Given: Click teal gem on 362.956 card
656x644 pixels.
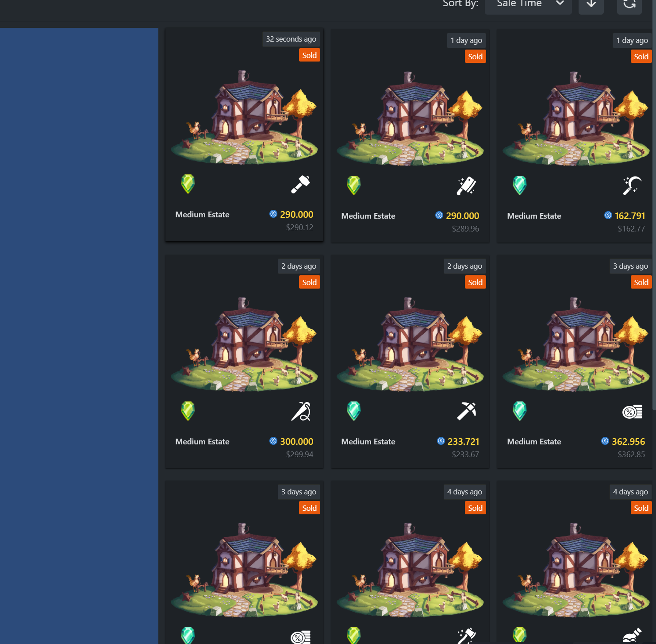Looking at the screenshot, I should 520,411.
